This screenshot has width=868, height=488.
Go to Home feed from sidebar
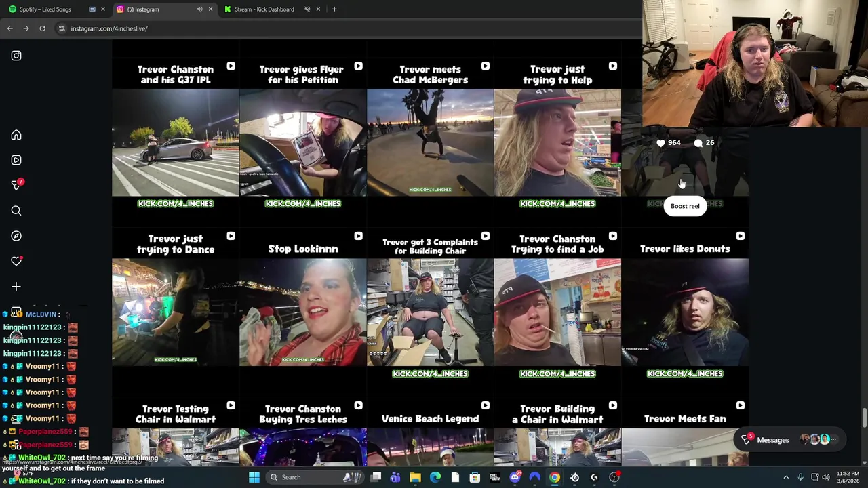(x=16, y=135)
